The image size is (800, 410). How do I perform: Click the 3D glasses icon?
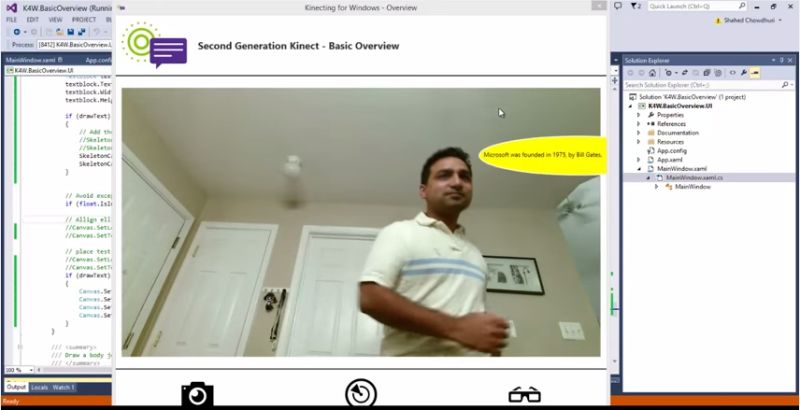524,394
